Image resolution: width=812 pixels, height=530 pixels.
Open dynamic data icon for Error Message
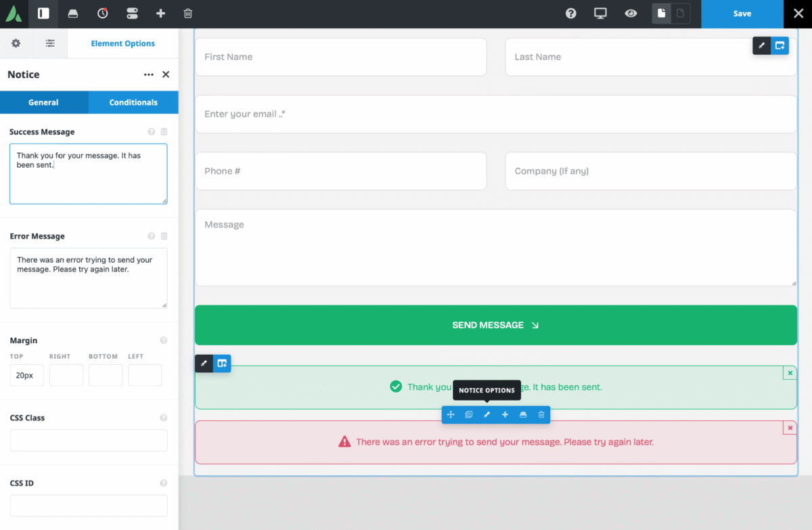point(164,236)
